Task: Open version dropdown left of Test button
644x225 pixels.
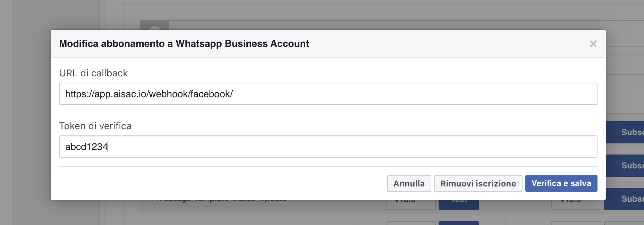Action: (x=410, y=205)
